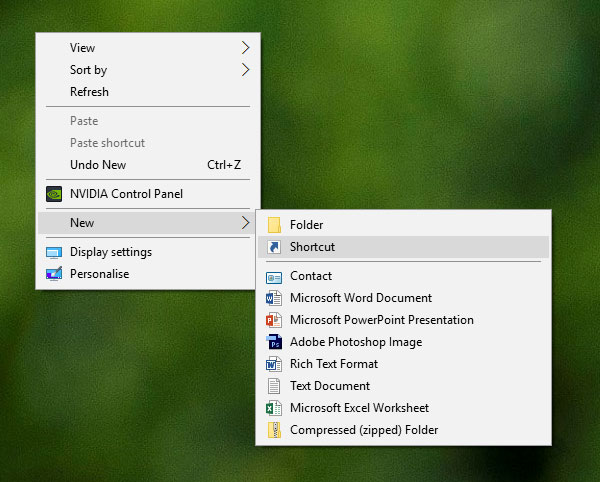Viewport: 600px width, 482px height.
Task: Create a Microsoft PowerPoint Presentation
Action: coord(404,320)
